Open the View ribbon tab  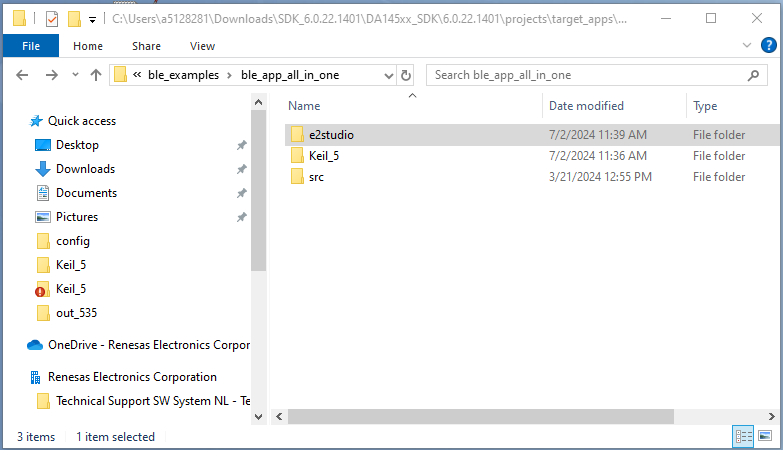(x=202, y=46)
